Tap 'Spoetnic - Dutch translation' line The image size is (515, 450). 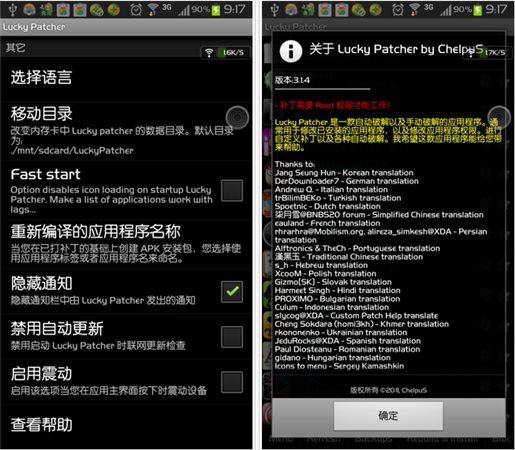click(327, 206)
